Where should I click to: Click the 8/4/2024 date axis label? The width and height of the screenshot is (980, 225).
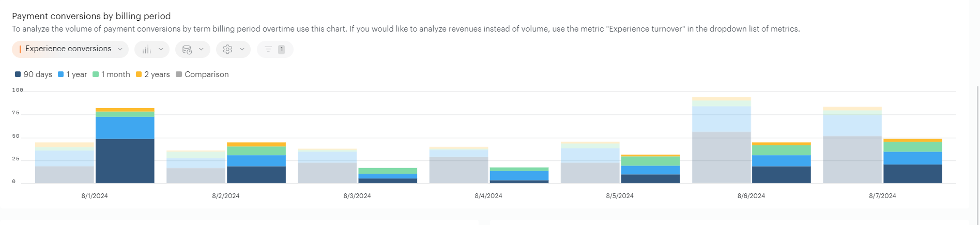[488, 196]
